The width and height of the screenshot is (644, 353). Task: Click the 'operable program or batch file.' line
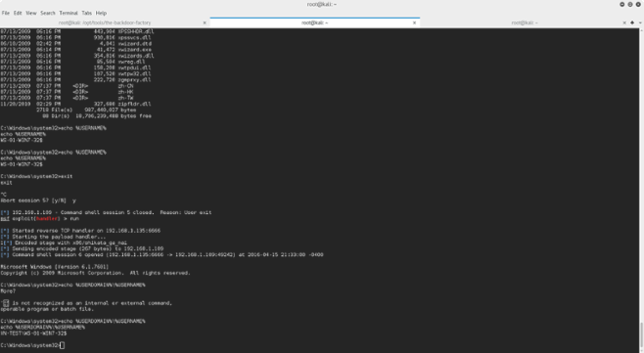click(x=47, y=309)
